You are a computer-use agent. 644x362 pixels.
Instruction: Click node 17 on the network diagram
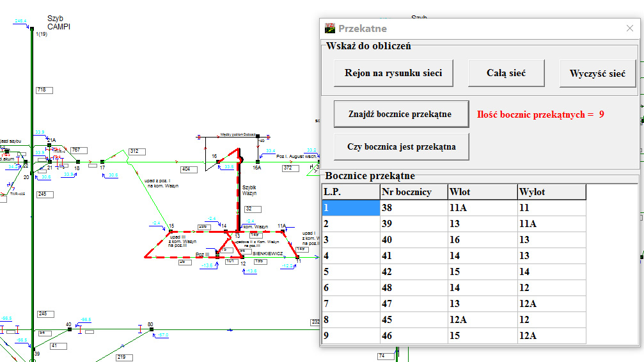tap(102, 162)
